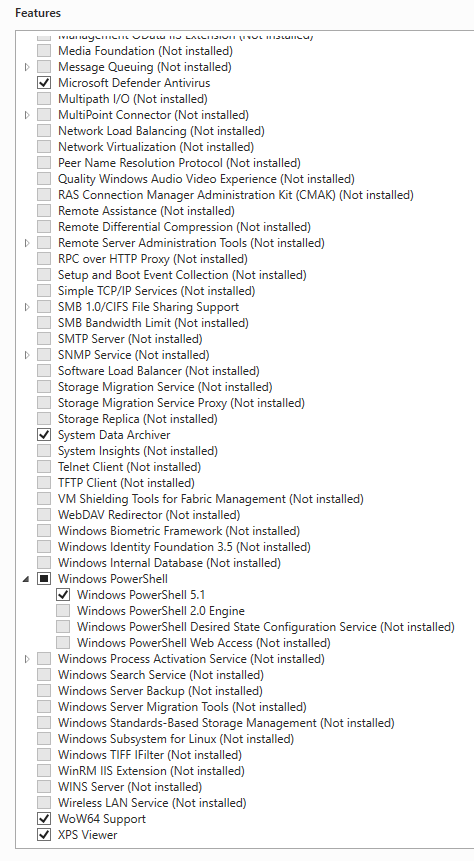Image resolution: width=474 pixels, height=861 pixels.
Task: Expand the Remote Server Administration Tools arrow
Action: 27,243
